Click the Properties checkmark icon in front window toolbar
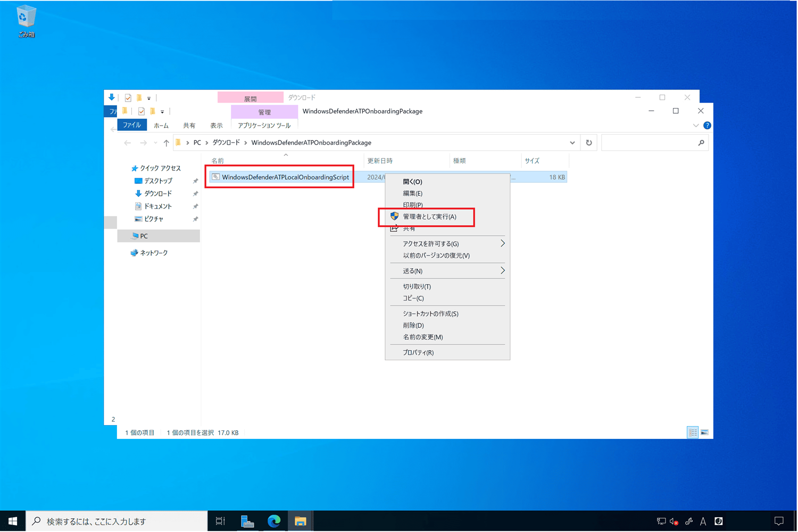 pos(141,112)
